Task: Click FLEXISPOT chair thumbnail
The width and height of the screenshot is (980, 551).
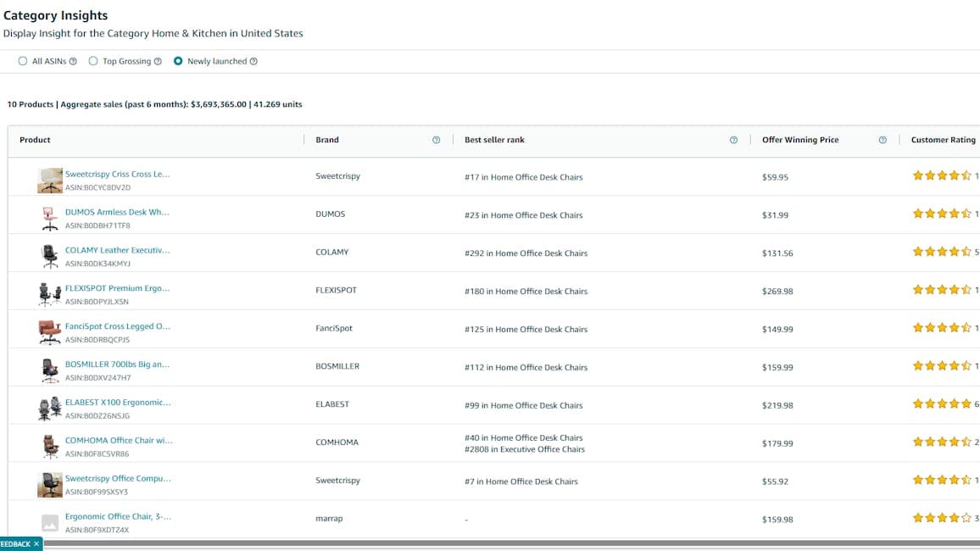Action: pos(50,295)
